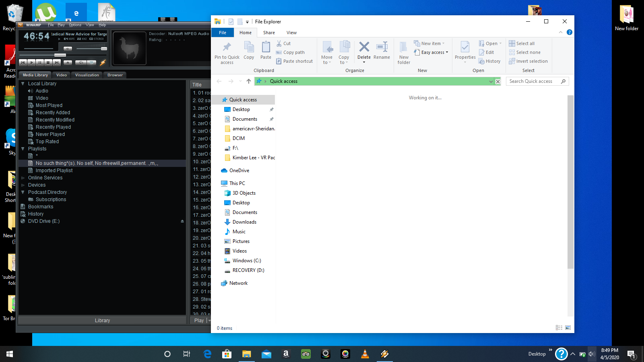
Task: Open VLC from the taskbar
Action: click(365, 354)
